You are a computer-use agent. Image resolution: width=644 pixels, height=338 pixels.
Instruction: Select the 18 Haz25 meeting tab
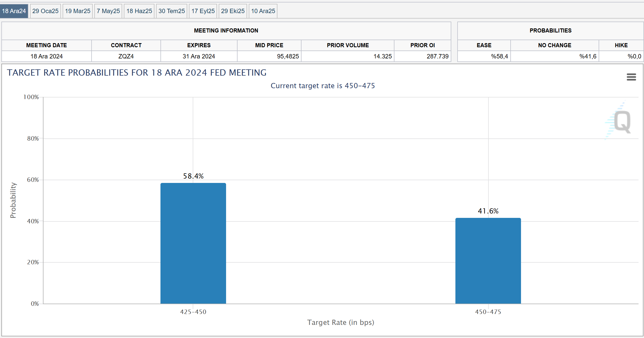[139, 11]
